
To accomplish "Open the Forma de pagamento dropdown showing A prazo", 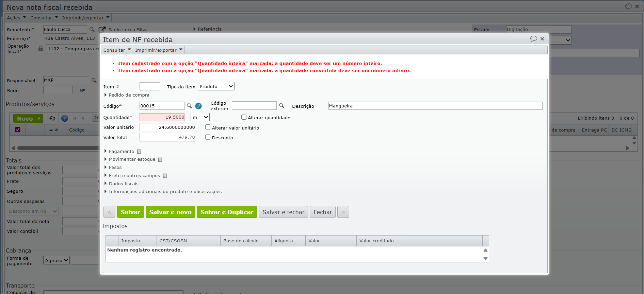I will point(57,260).
